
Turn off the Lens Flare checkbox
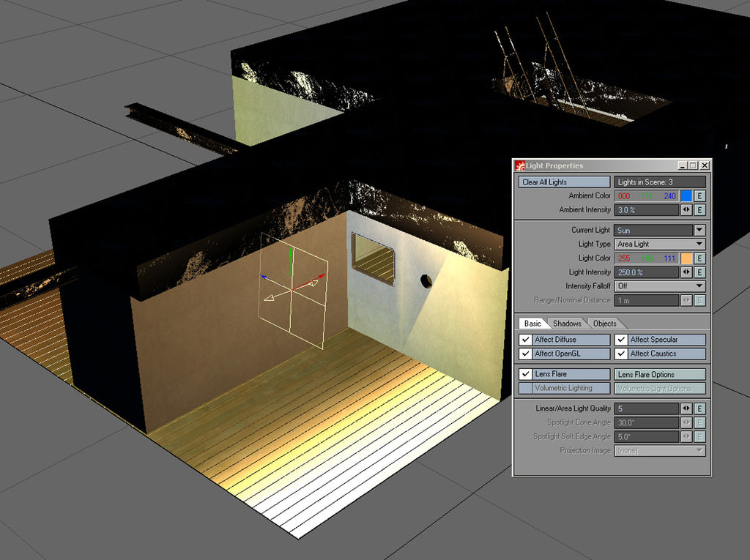point(525,373)
